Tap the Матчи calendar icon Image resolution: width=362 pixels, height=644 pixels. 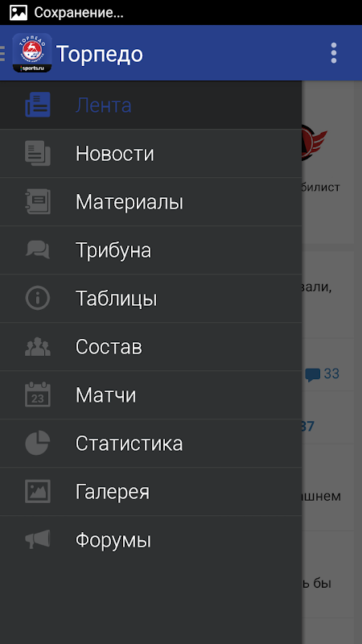[38, 394]
